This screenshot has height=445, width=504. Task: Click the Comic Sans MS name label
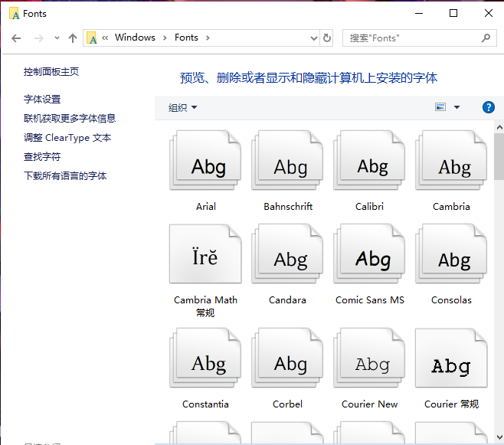370,300
